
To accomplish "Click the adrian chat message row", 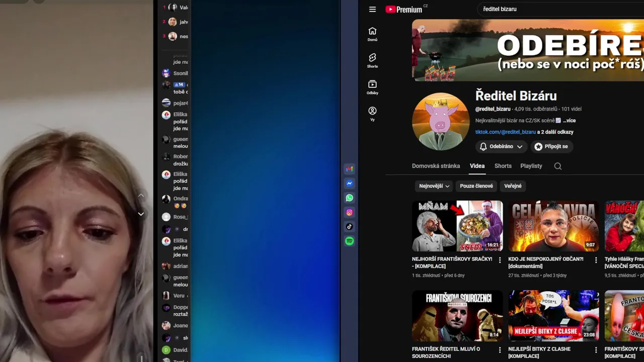I will tap(175, 266).
